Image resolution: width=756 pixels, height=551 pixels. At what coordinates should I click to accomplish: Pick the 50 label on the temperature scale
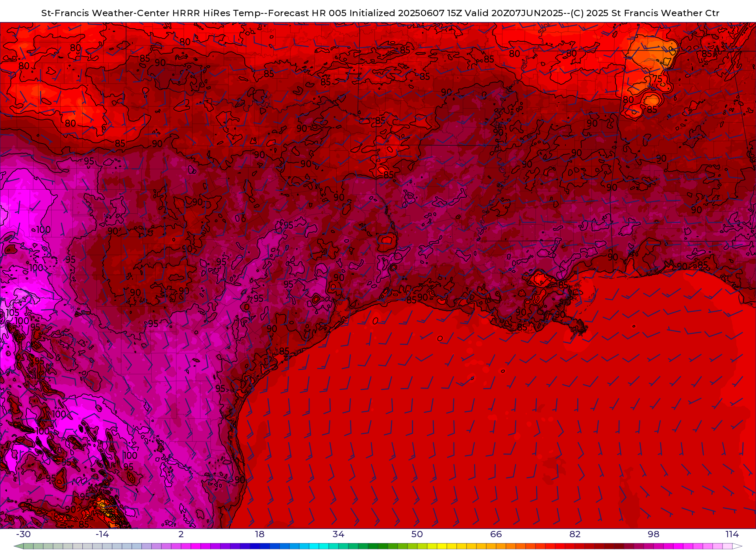(417, 534)
